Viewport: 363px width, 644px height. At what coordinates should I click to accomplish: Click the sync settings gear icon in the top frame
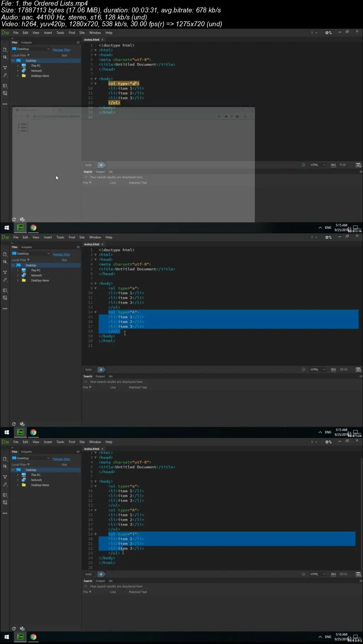(x=328, y=33)
